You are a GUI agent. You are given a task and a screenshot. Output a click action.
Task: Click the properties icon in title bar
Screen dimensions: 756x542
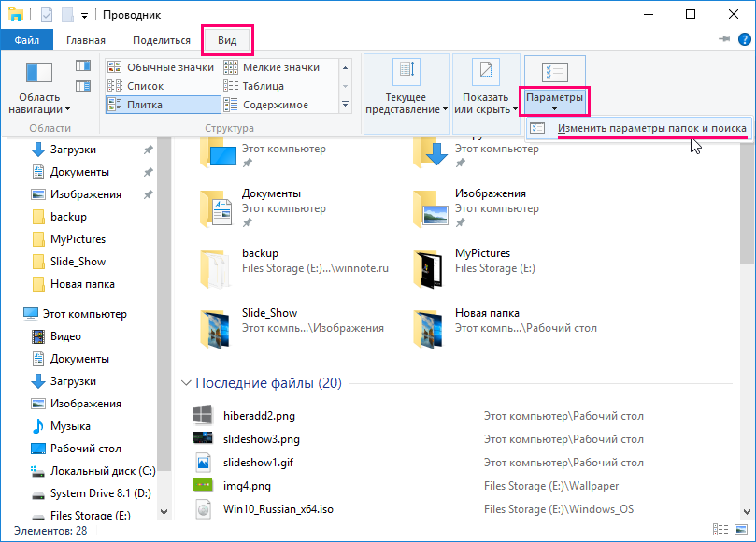coord(47,15)
